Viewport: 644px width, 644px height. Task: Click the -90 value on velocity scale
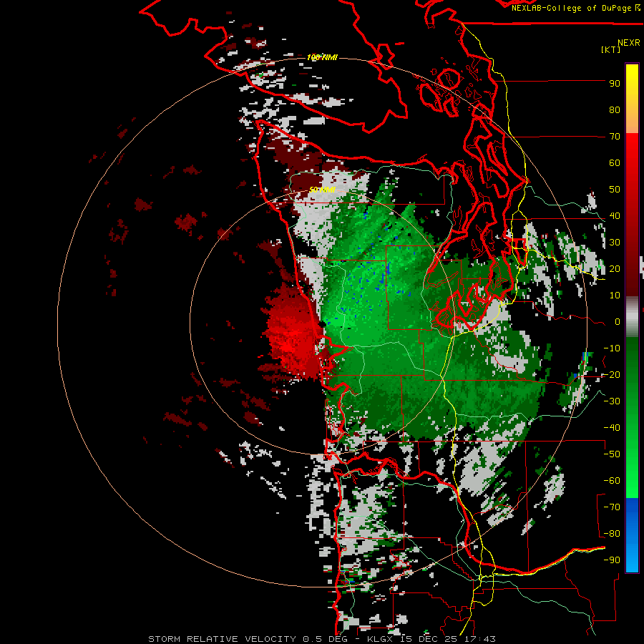[x=612, y=560]
